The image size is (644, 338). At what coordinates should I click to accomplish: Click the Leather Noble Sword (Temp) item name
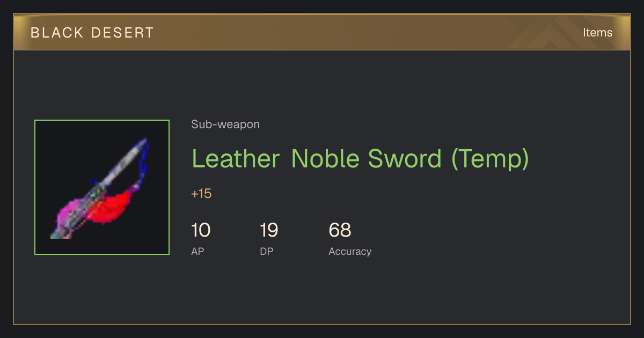[x=360, y=159]
